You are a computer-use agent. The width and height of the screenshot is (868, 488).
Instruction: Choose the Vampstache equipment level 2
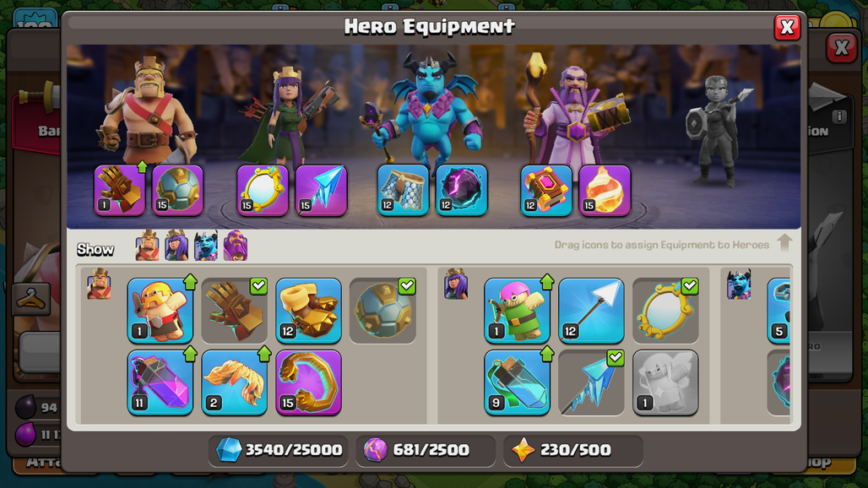(234, 382)
